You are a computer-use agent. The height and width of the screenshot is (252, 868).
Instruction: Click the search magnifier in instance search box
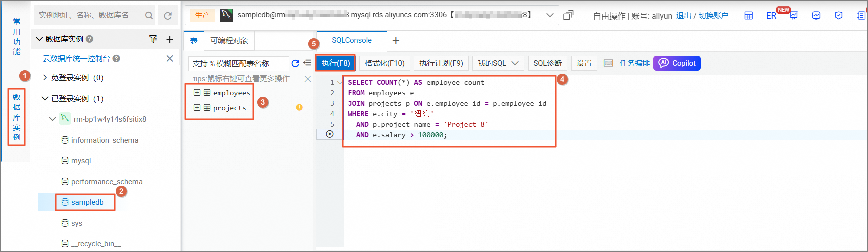149,16
